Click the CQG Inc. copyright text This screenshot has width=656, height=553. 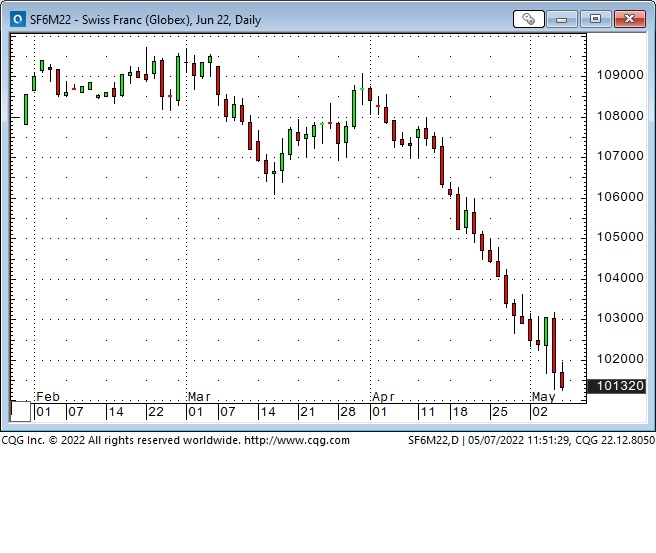[121, 440]
